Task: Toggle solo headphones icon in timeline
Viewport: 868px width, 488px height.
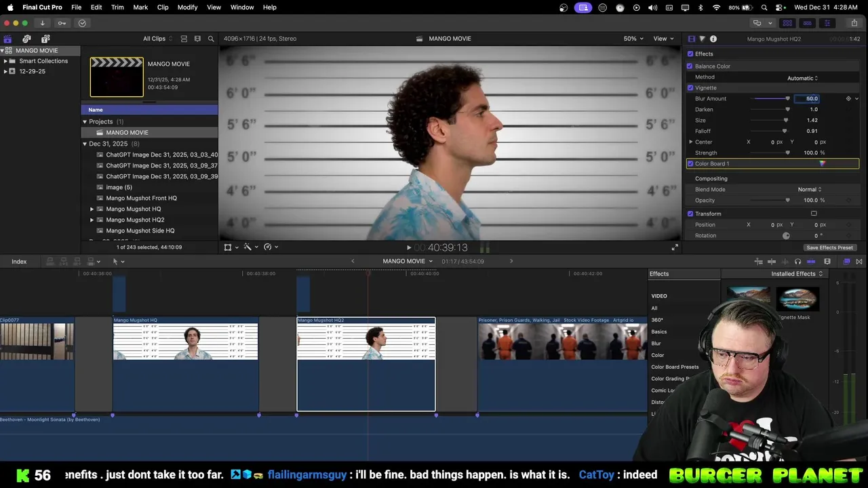Action: (797, 262)
